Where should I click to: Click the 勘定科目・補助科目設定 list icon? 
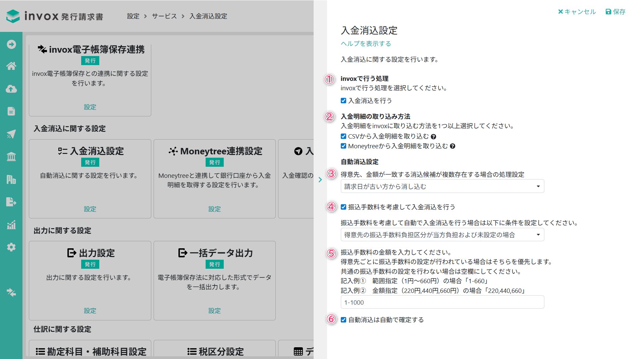tap(40, 351)
